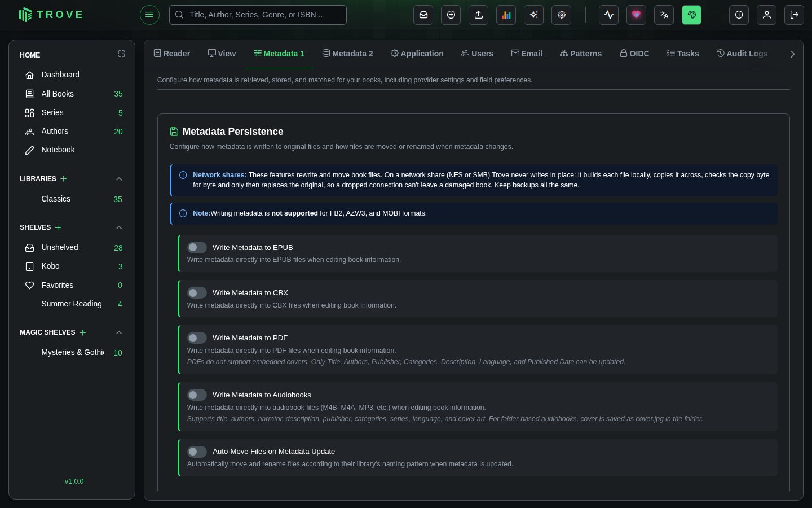Open the colorful bar chart statistics icon
Viewport: 812px width, 508px height.
(506, 15)
